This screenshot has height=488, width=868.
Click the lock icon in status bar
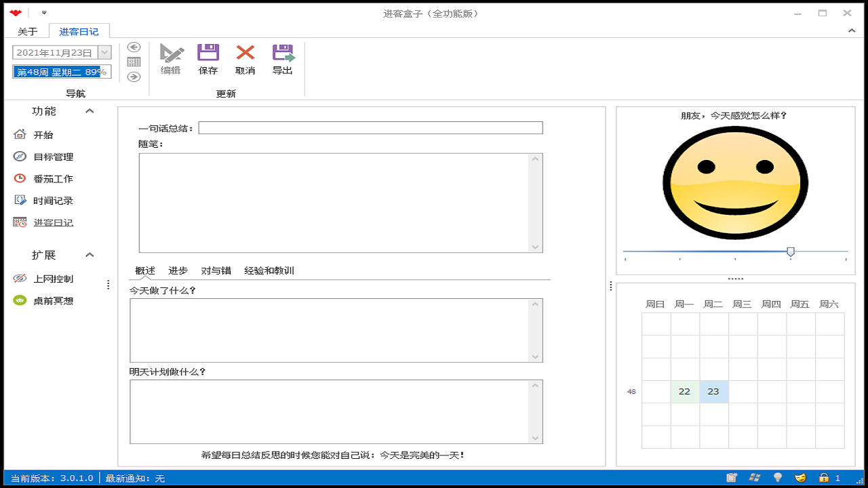pos(825,477)
